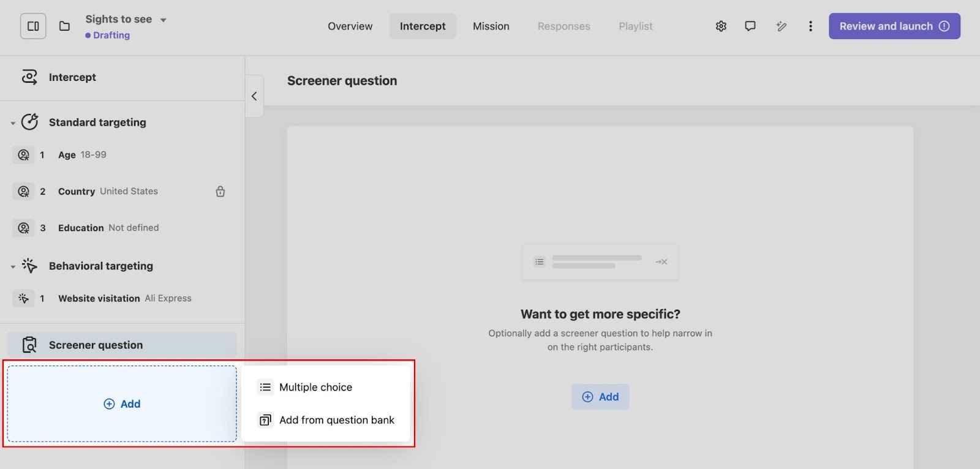Open settings gear icon
This screenshot has width=980, height=469.
(x=721, y=26)
